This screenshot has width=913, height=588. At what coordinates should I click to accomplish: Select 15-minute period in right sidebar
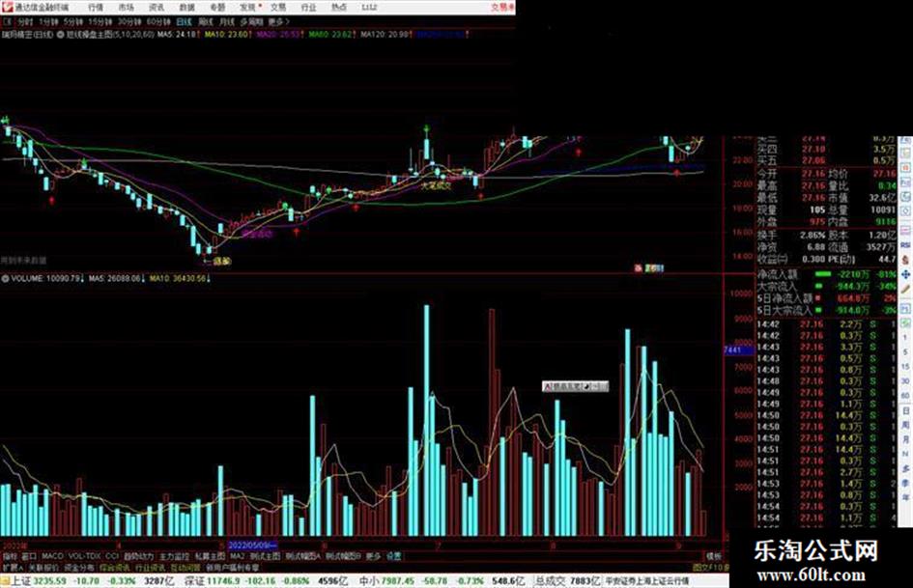pyautogui.click(x=905, y=366)
